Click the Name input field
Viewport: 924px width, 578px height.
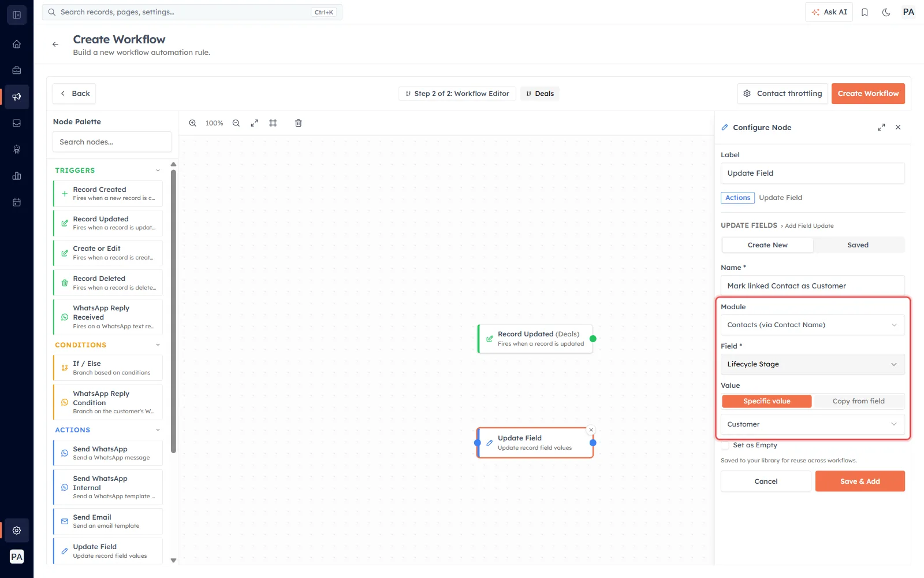[x=813, y=286]
